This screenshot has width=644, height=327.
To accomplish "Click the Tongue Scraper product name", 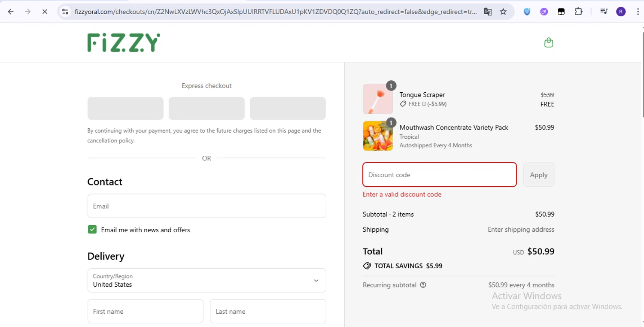I will pos(422,95).
